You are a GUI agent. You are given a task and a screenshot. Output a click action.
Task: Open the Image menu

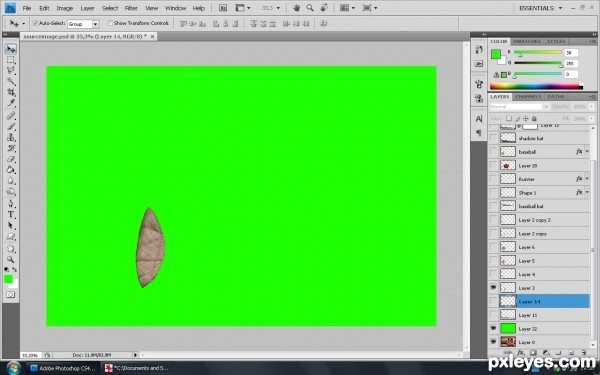[65, 8]
